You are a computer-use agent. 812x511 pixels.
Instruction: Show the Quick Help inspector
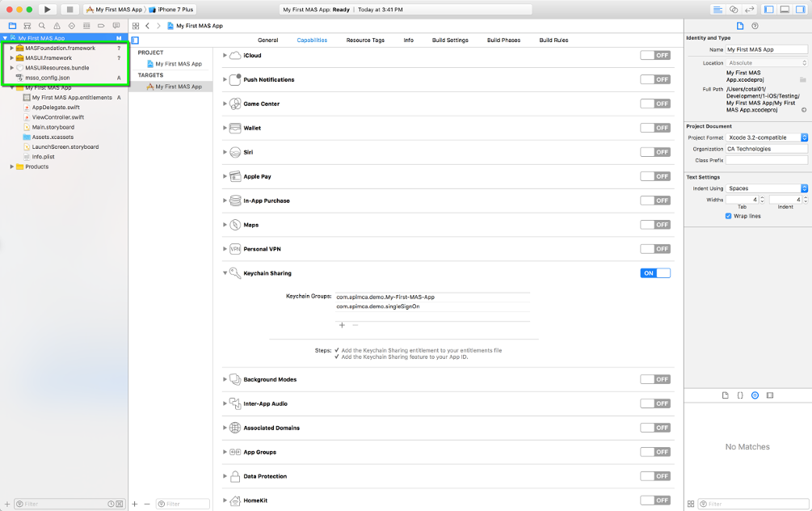[x=755, y=26]
